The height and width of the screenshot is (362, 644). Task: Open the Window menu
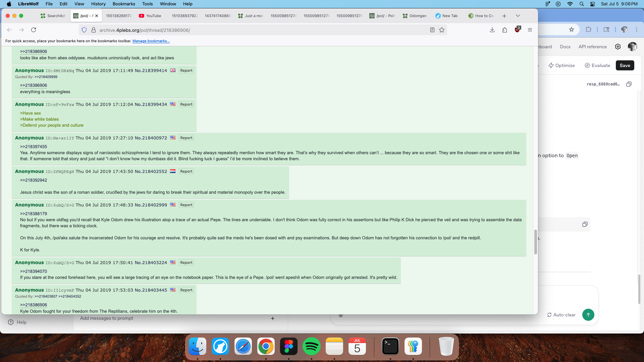click(168, 4)
